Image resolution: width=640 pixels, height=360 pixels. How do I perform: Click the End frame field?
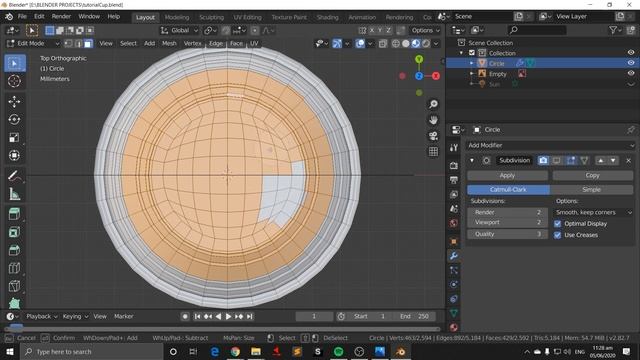click(414, 316)
